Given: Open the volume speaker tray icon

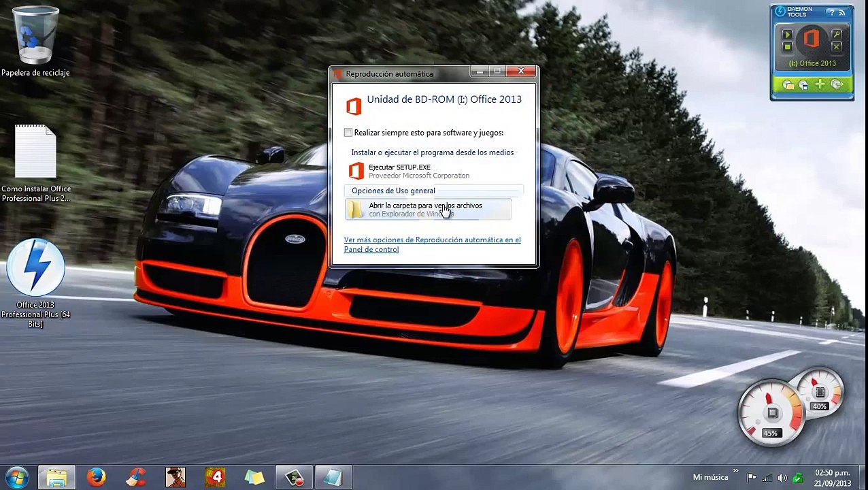Looking at the screenshot, I should pyautogui.click(x=782, y=478).
